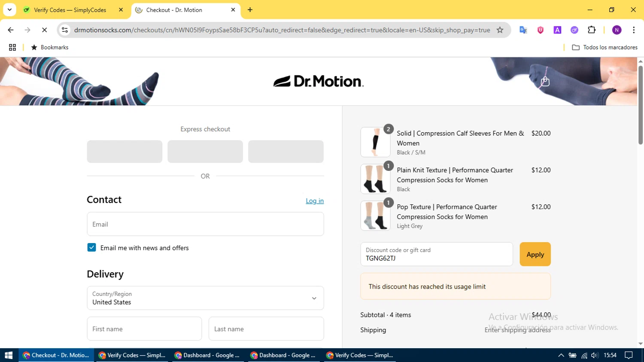
Task: Open the battery tray icon
Action: pyautogui.click(x=572, y=355)
